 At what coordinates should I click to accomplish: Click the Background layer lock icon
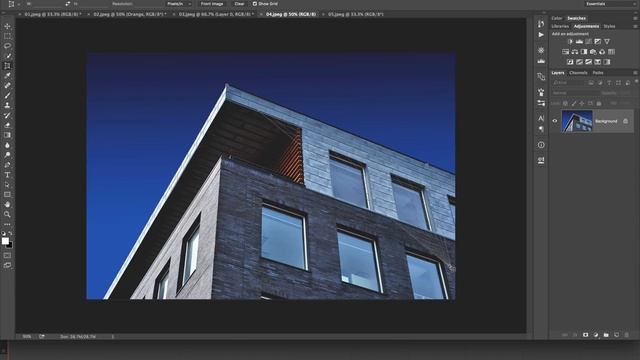coord(625,121)
